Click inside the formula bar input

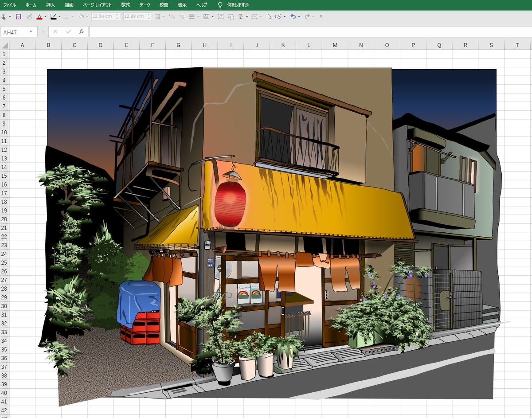point(310,32)
